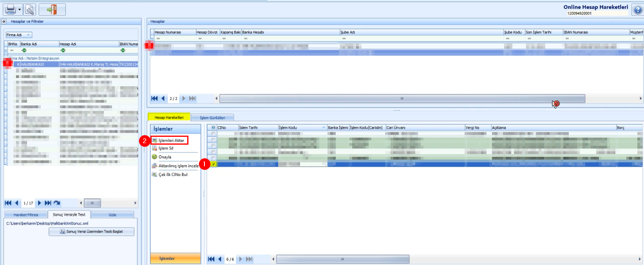Jump to the last page in the bank list pager

[x=48, y=203]
